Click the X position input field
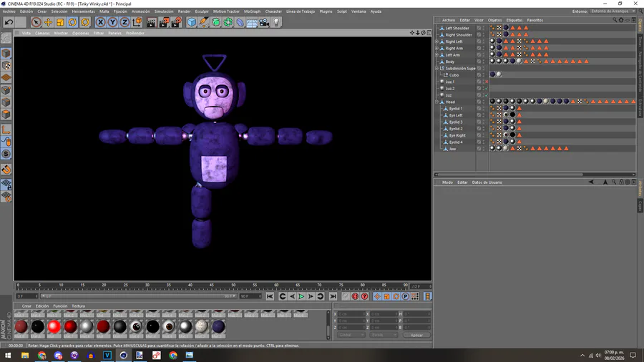The height and width of the screenshot is (362, 644). 351,314
